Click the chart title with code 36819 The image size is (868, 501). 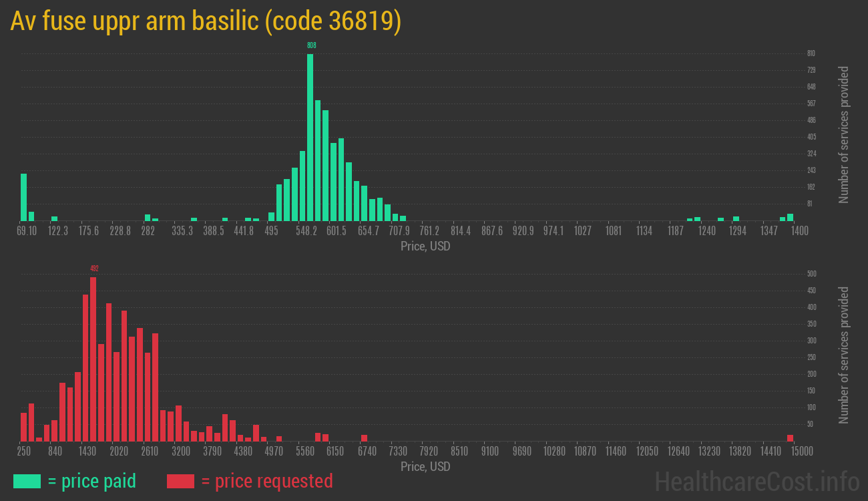coord(206,22)
